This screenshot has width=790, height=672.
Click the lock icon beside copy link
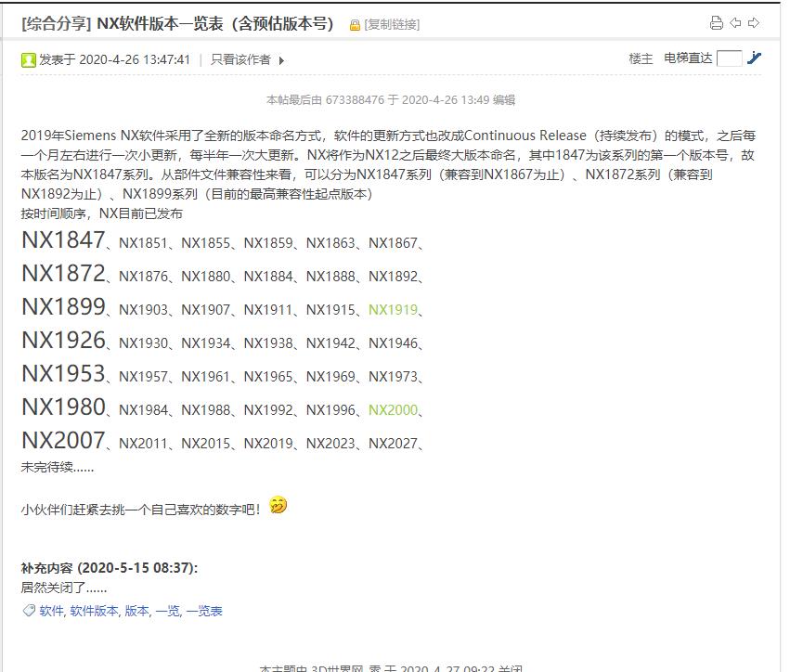point(355,25)
